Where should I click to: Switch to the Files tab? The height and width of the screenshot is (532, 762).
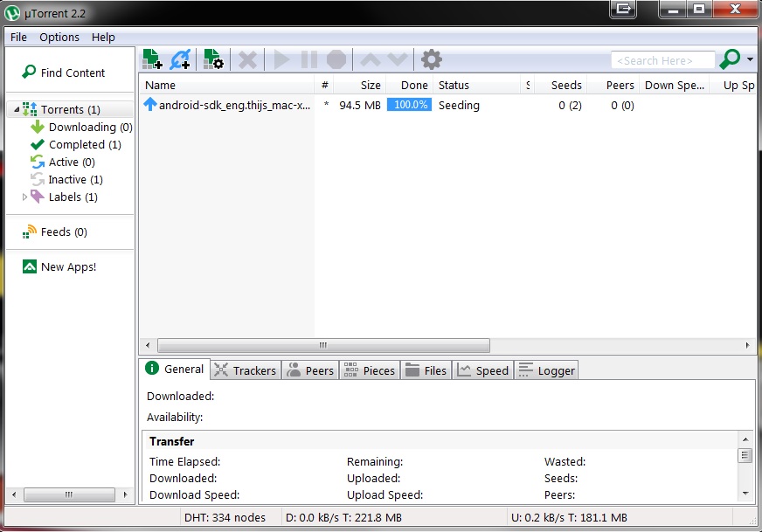426,370
